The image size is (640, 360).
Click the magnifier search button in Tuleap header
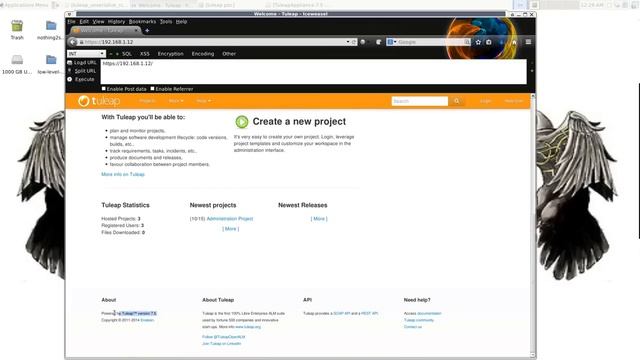457,101
